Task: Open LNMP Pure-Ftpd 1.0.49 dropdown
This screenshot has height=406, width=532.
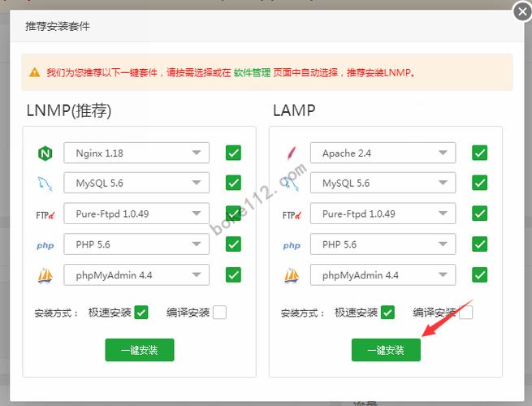Action: click(x=136, y=214)
